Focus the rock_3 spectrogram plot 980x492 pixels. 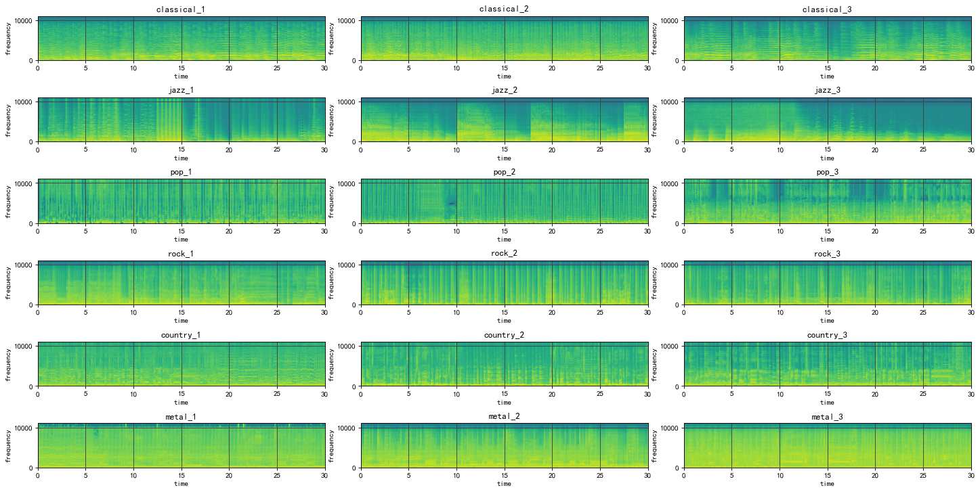click(827, 283)
